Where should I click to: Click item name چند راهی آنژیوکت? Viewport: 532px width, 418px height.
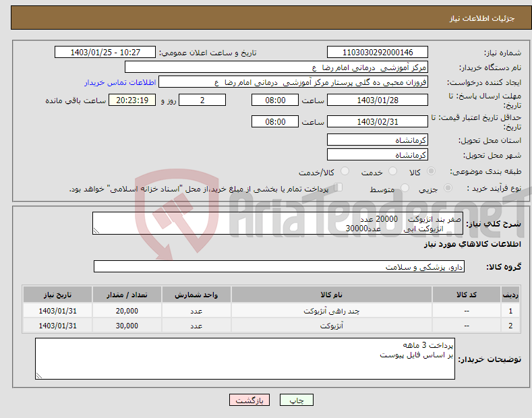point(332,311)
